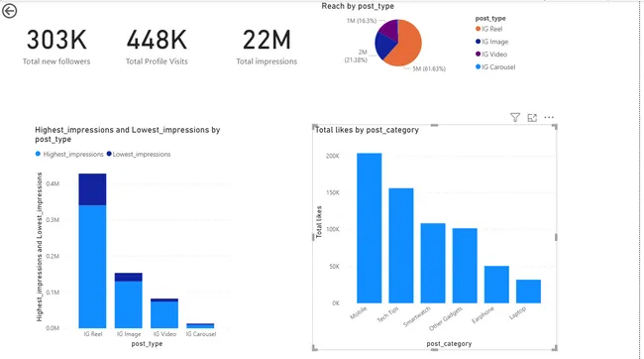Open more options ellipsis on likes visual

click(549, 118)
